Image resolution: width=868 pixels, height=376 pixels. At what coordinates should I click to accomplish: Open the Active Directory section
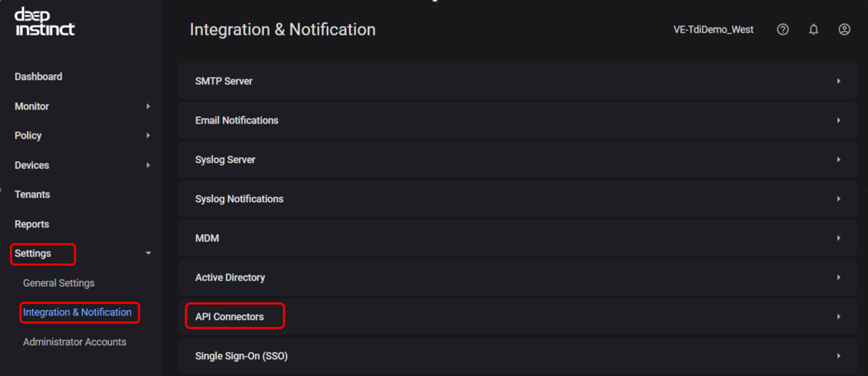(230, 277)
